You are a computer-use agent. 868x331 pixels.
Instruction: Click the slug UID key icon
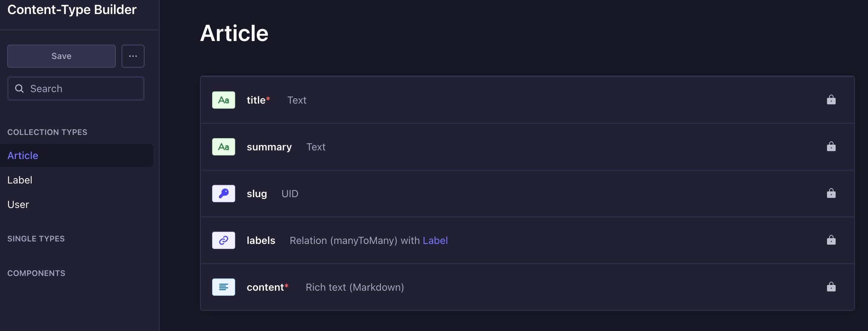(223, 194)
